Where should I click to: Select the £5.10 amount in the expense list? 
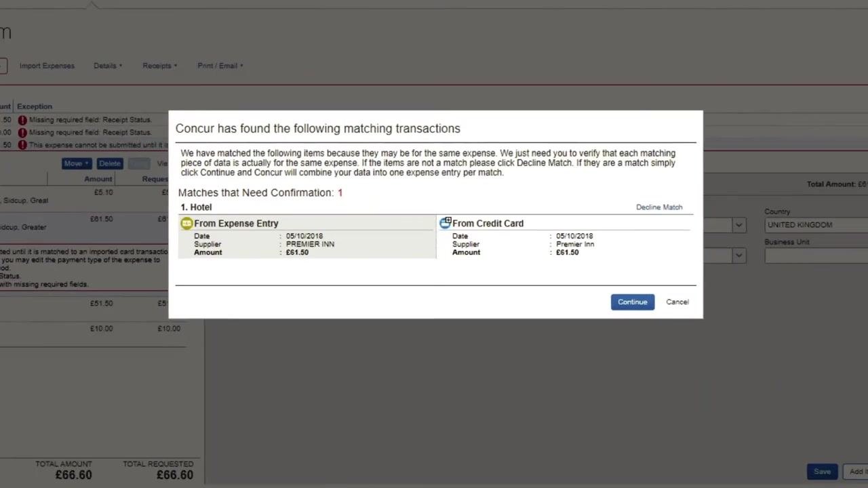pos(104,192)
